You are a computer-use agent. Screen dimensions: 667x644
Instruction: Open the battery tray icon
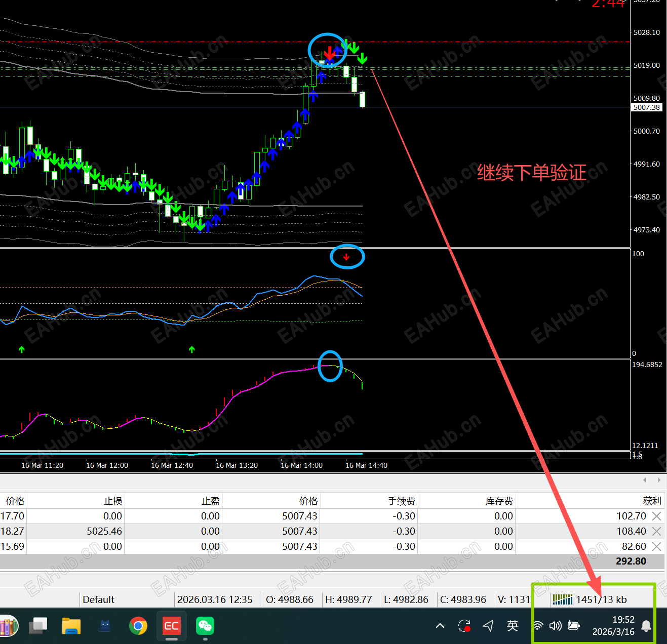(x=574, y=626)
